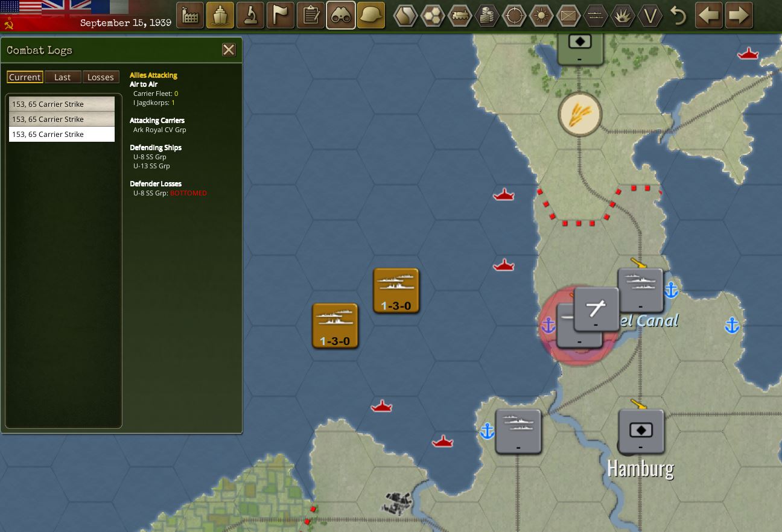Click the undo arrow button

[x=677, y=16]
